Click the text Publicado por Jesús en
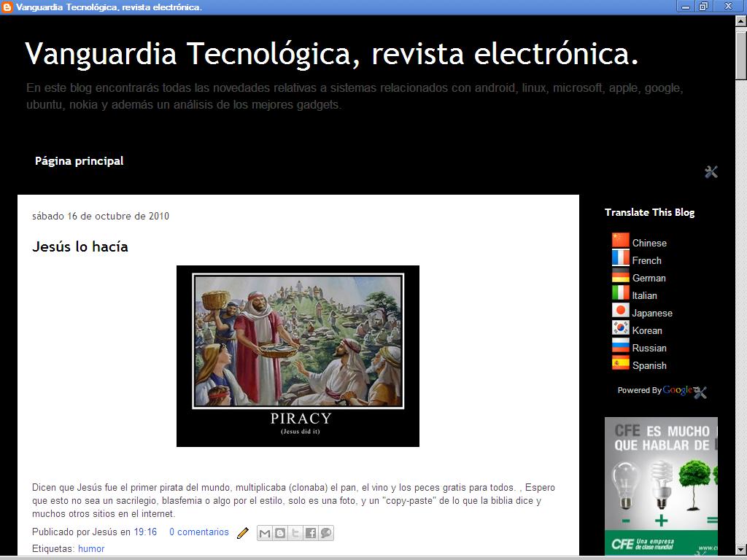 81,532
